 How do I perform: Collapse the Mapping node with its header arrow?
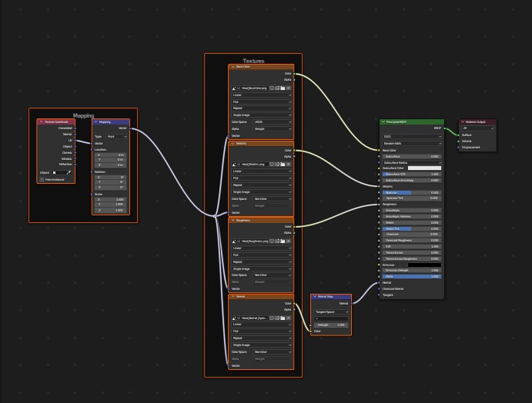click(x=95, y=122)
